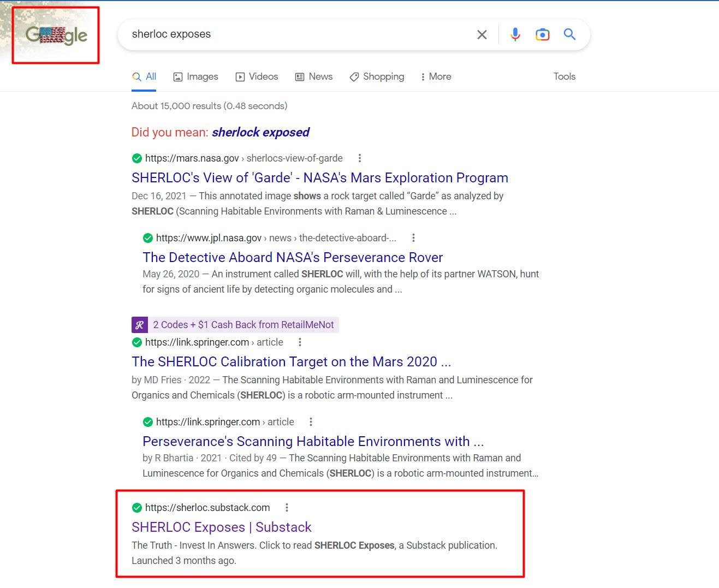Follow the 'sherlock exposed' suggestion link
The height and width of the screenshot is (588, 719).
(260, 132)
